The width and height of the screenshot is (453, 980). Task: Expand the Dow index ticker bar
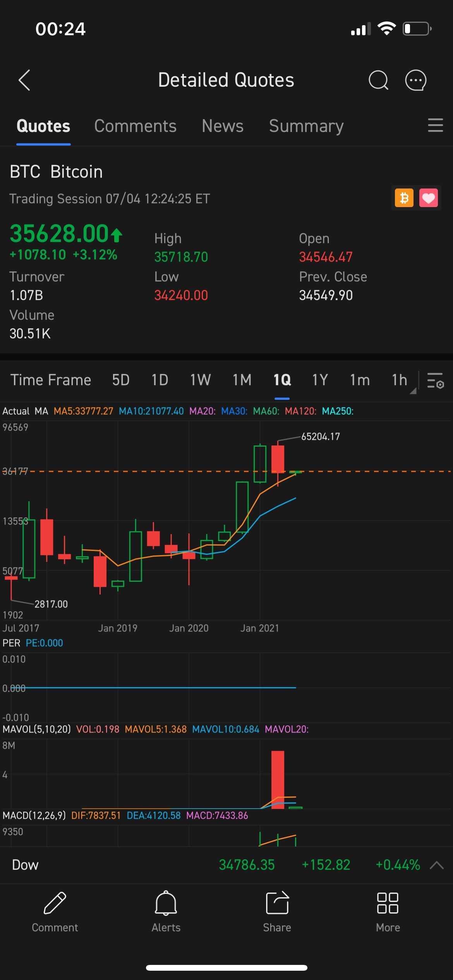click(436, 865)
